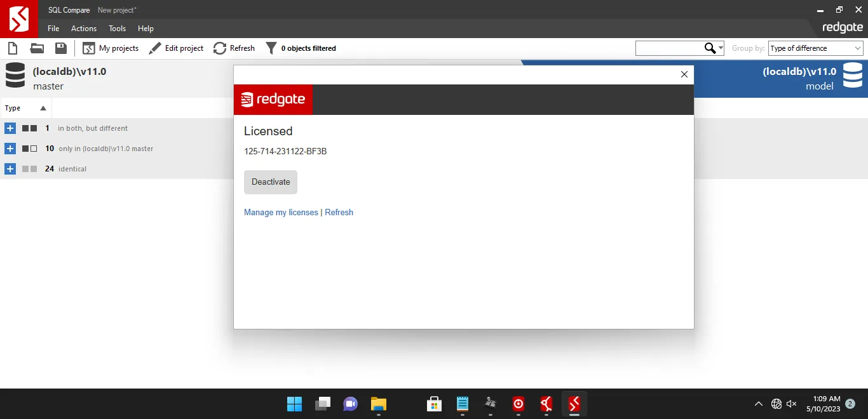The image size is (868, 419).
Task: Focus the search input field
Action: pos(669,48)
